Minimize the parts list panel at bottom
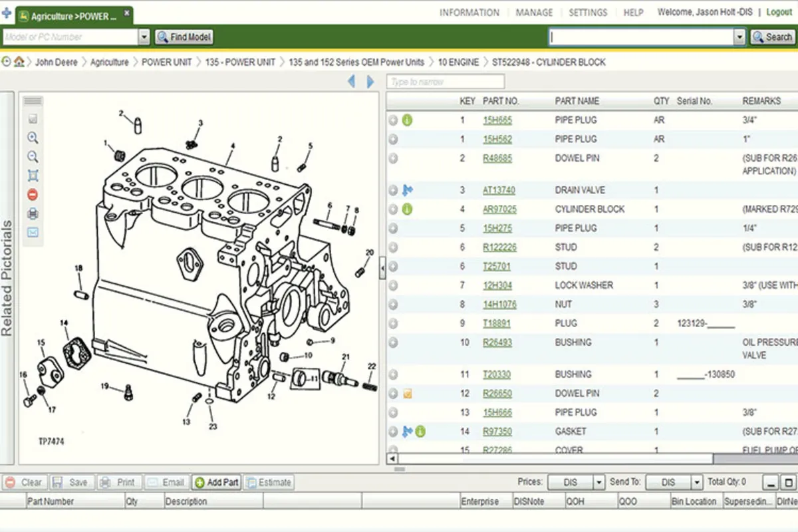Image resolution: width=798 pixels, height=532 pixels. pyautogui.click(x=770, y=482)
